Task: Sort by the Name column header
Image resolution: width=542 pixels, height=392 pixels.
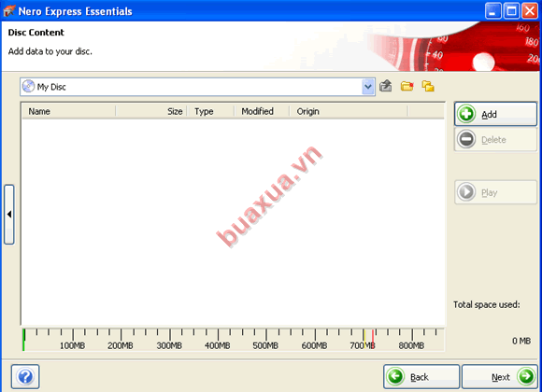Action: 68,111
